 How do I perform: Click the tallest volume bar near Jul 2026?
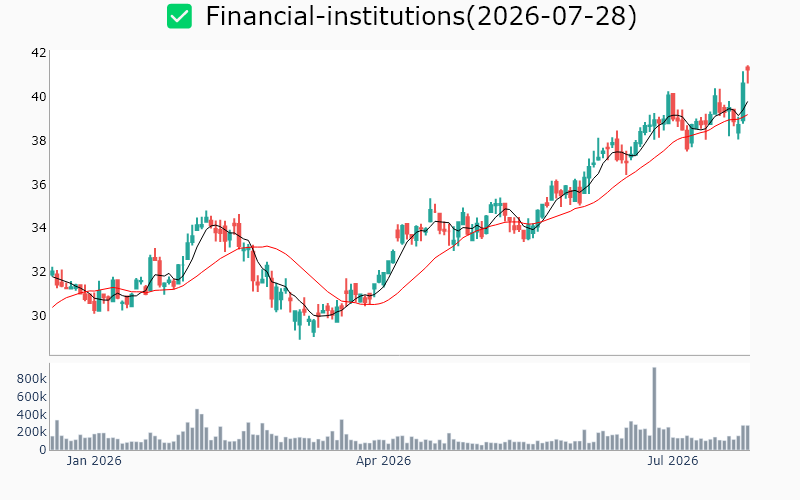(x=654, y=409)
